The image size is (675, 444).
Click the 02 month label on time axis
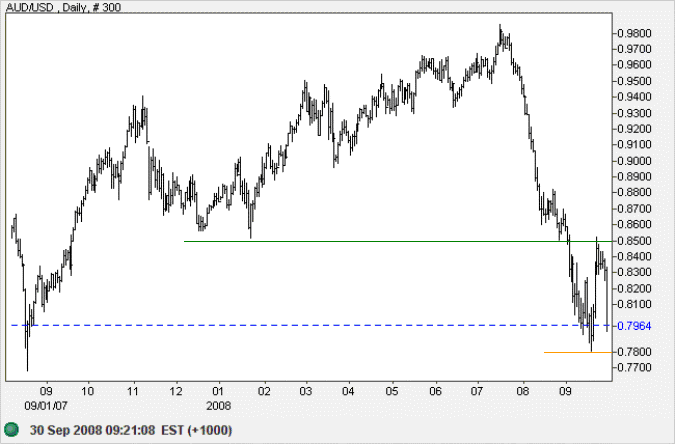pyautogui.click(x=264, y=391)
